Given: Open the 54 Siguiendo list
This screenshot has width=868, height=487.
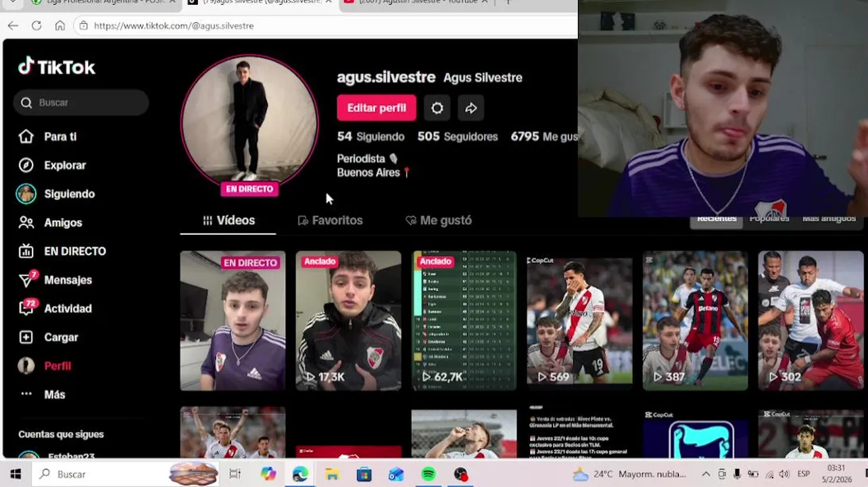Looking at the screenshot, I should click(x=370, y=137).
